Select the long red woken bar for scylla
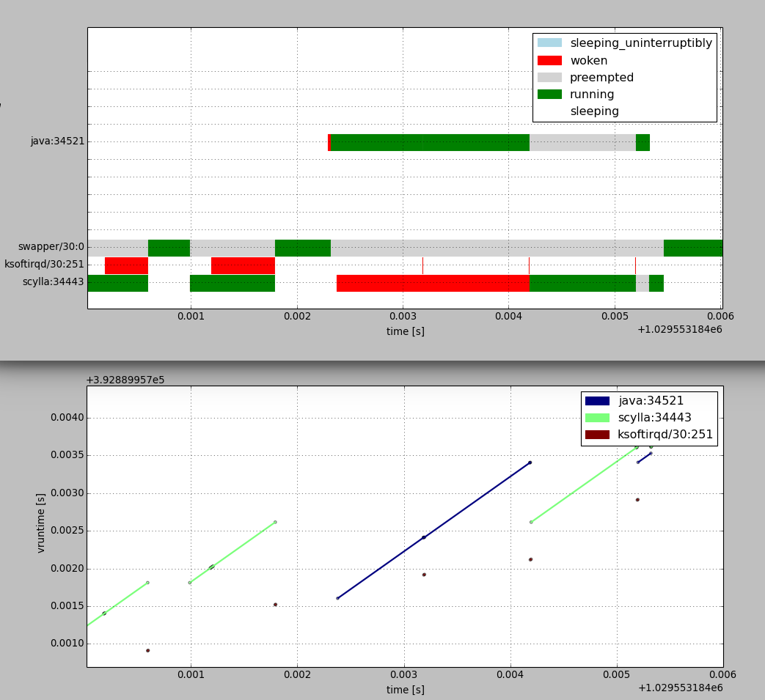 click(433, 283)
